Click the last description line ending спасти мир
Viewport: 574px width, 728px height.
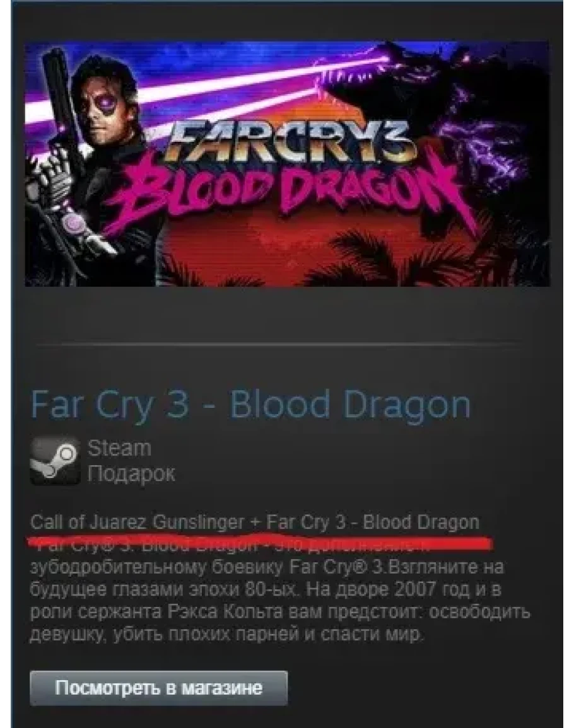[227, 634]
